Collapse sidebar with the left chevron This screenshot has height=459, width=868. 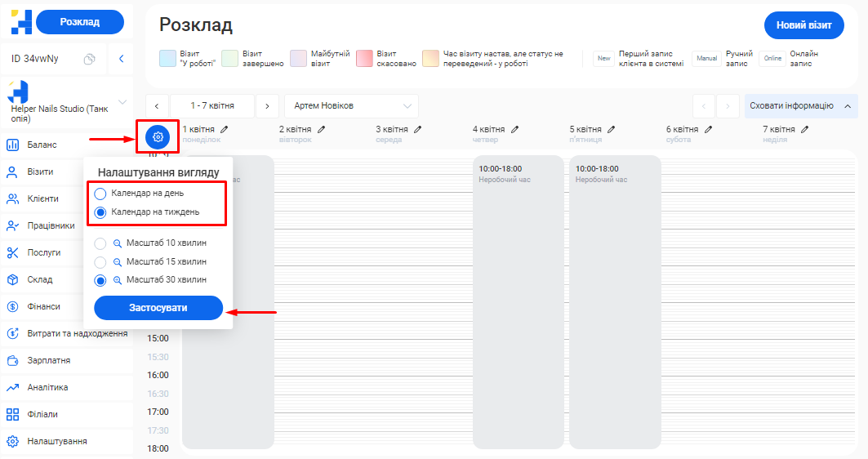(x=121, y=59)
